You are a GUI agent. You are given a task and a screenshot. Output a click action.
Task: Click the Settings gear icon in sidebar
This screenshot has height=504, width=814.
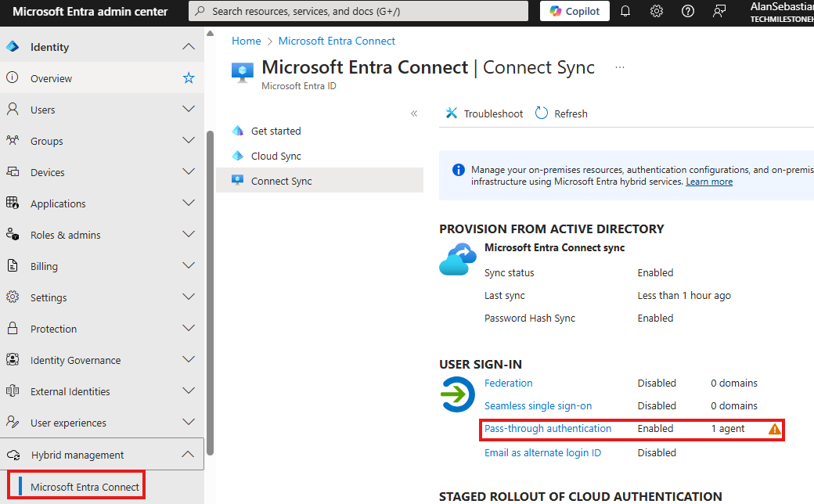[x=13, y=297]
